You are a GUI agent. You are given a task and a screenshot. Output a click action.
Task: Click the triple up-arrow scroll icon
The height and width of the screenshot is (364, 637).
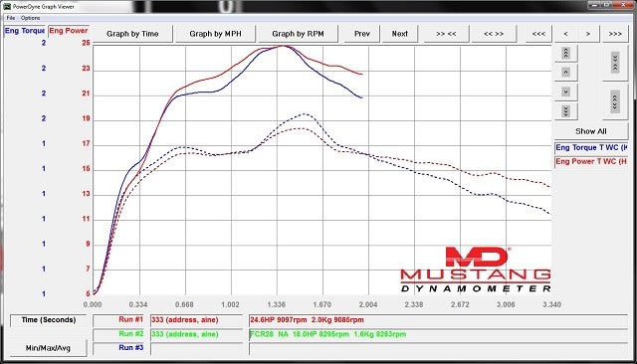pyautogui.click(x=565, y=53)
